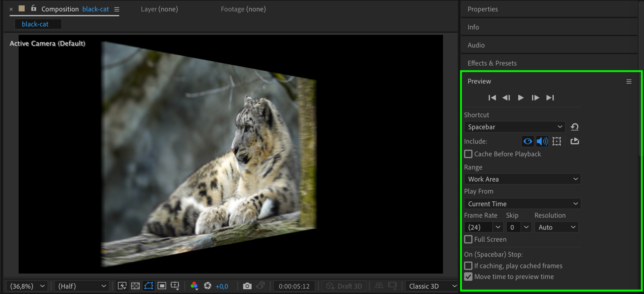Play the composition preview
Image resolution: width=644 pixels, height=294 pixels.
pos(521,98)
